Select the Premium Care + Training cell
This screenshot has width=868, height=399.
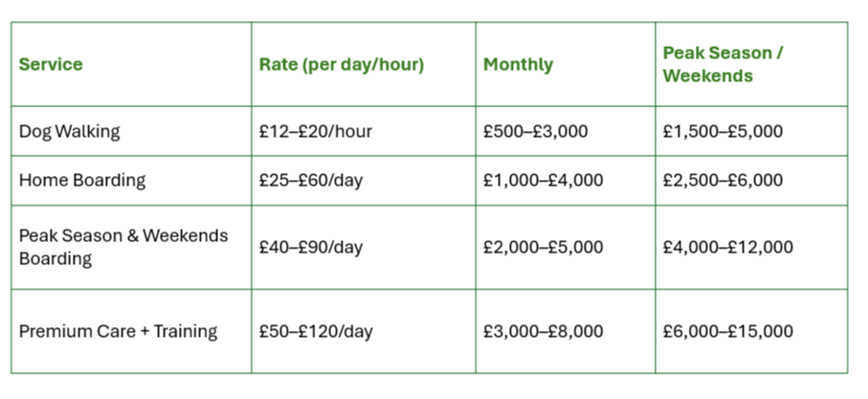pos(118,331)
